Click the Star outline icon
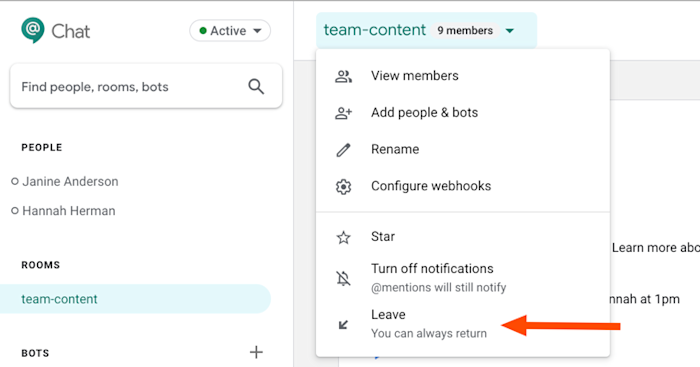This screenshot has width=700, height=367. click(343, 237)
